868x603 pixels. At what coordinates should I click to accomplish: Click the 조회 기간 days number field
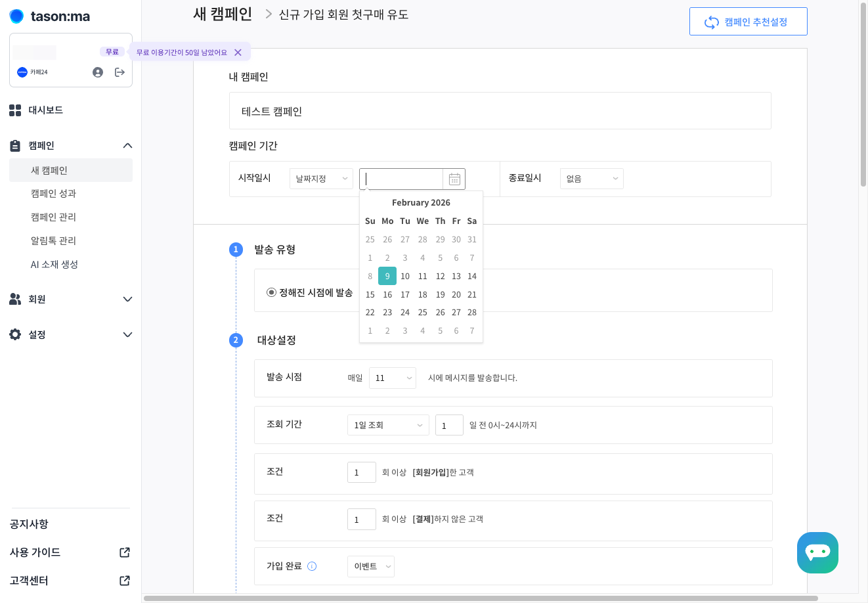450,425
